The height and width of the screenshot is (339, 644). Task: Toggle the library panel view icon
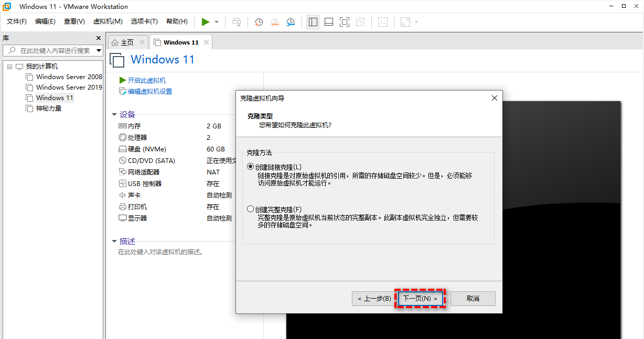pyautogui.click(x=313, y=22)
